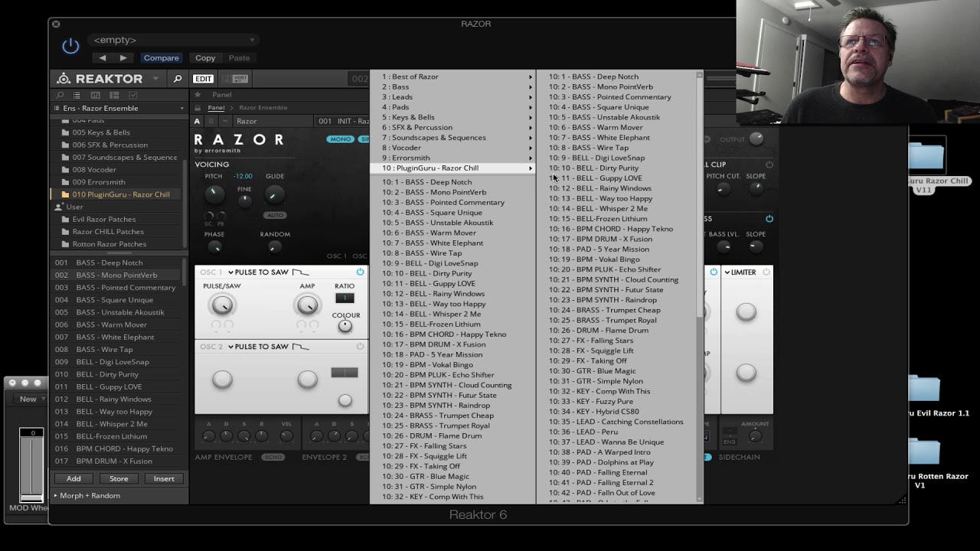Select the browser mixer-sliders icon

coord(95,95)
